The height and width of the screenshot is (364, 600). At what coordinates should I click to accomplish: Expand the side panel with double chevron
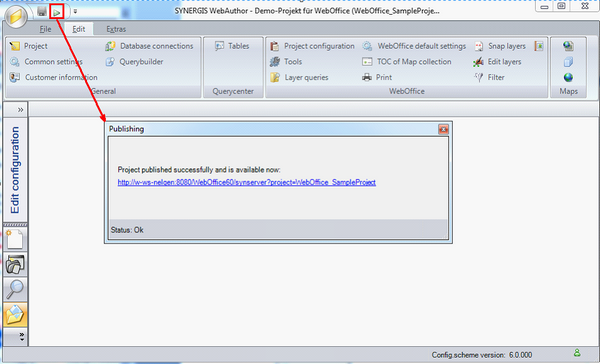pyautogui.click(x=20, y=110)
